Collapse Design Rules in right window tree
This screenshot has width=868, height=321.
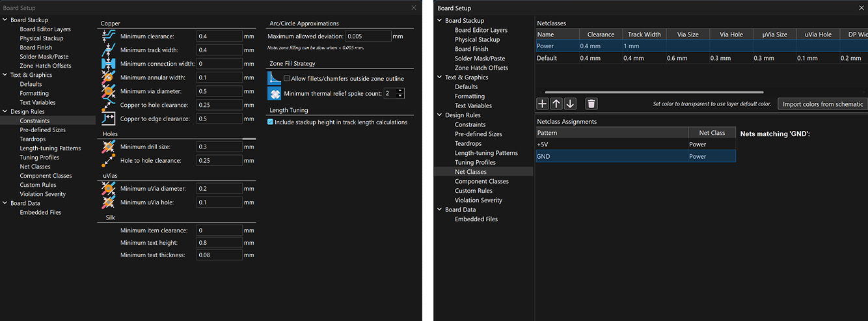(x=439, y=115)
